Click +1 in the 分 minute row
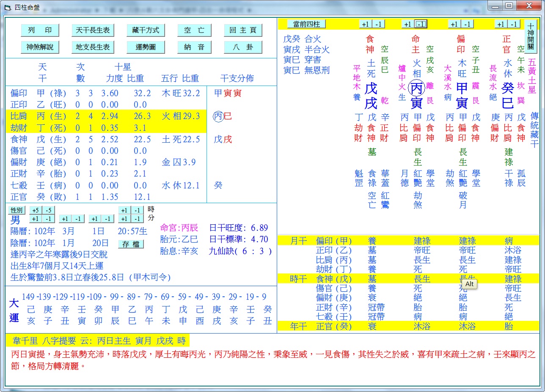This screenshot has height=392, width=545. coord(124,219)
